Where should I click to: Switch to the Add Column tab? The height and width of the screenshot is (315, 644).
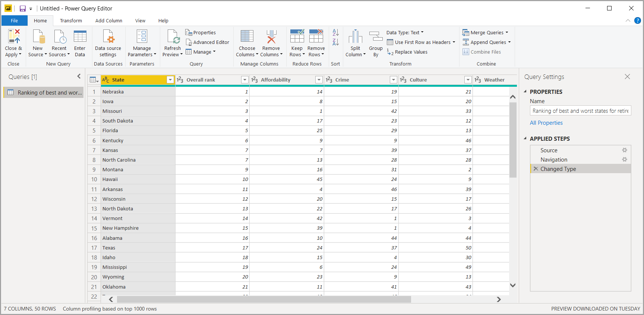109,21
